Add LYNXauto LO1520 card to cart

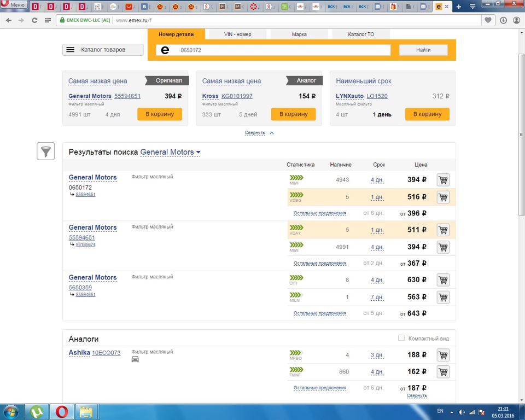427,114
